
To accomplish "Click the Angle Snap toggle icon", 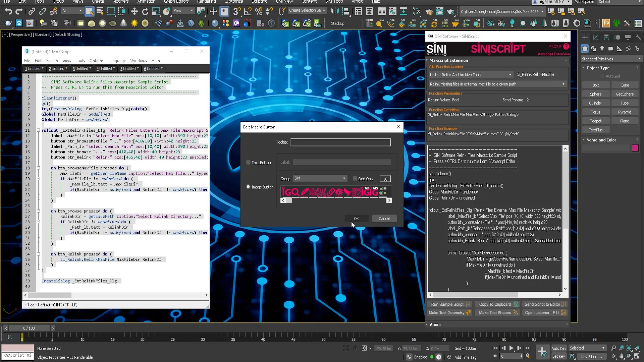I will [248, 12].
